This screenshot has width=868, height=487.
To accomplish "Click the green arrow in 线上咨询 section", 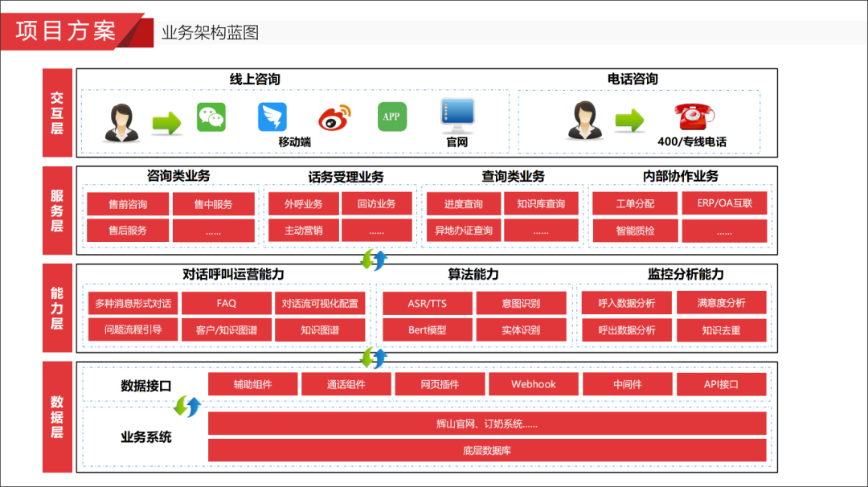I will click(x=166, y=122).
